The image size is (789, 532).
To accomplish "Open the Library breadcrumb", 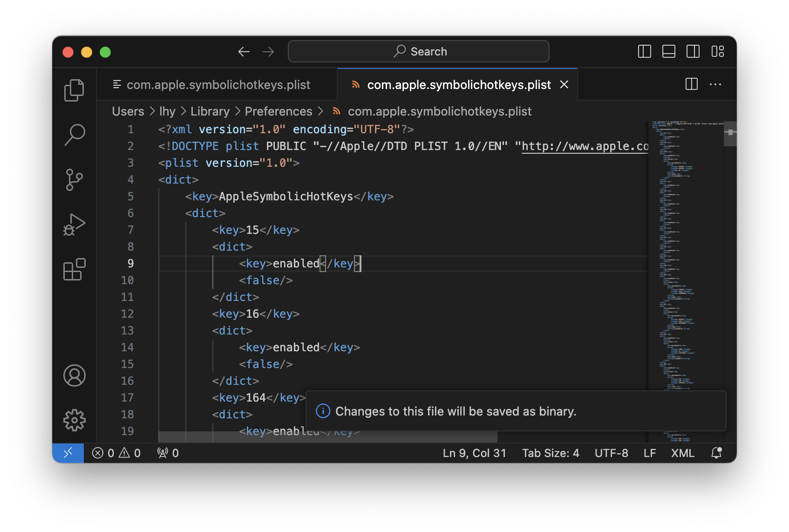I will (x=210, y=111).
